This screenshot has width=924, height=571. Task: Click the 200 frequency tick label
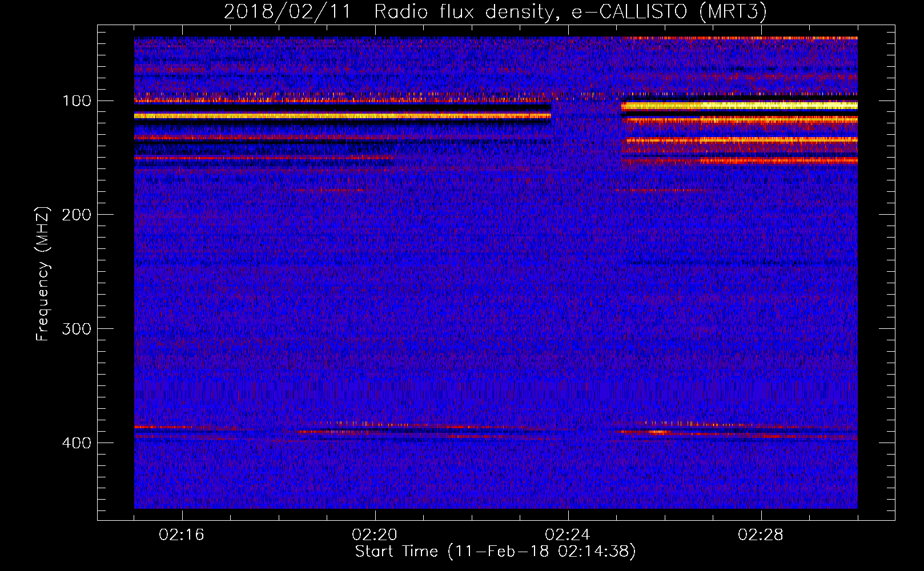coord(77,215)
